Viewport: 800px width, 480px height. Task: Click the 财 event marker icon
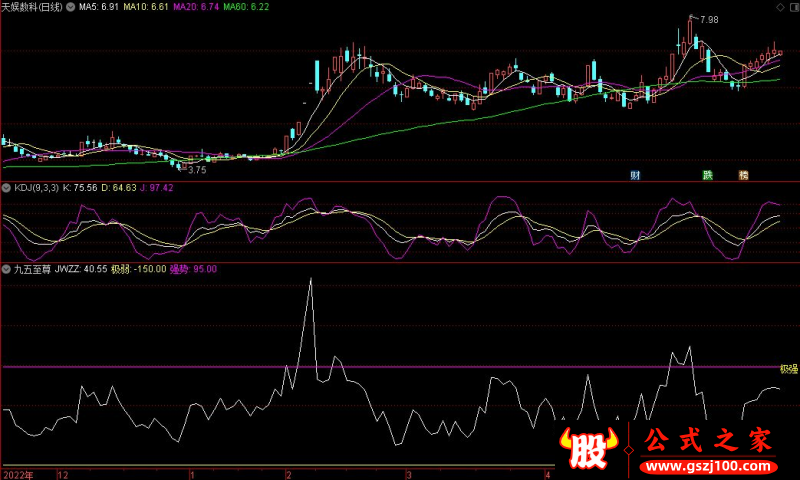tap(635, 175)
